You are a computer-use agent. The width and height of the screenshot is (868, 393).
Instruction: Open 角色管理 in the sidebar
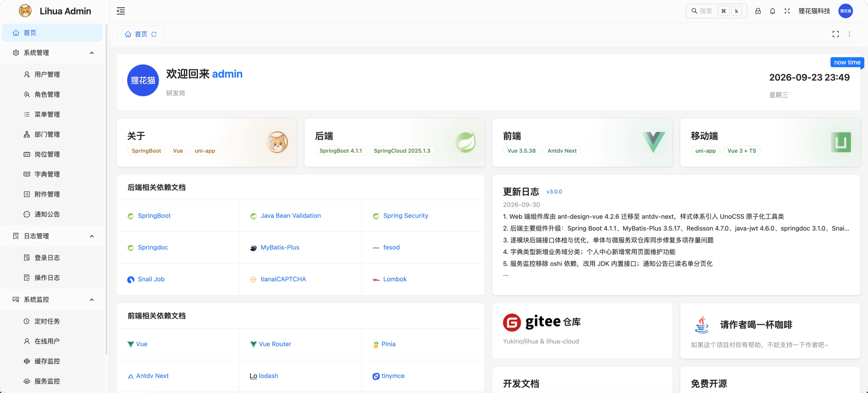(52, 94)
